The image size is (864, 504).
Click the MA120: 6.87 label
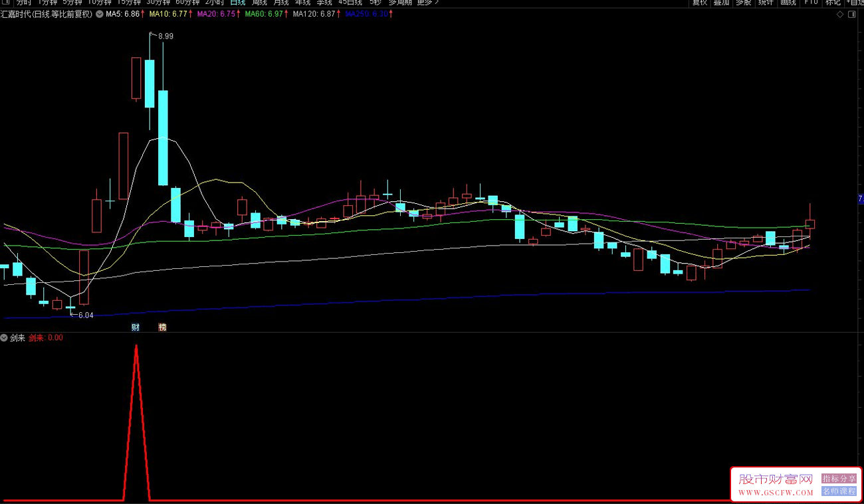[x=314, y=14]
